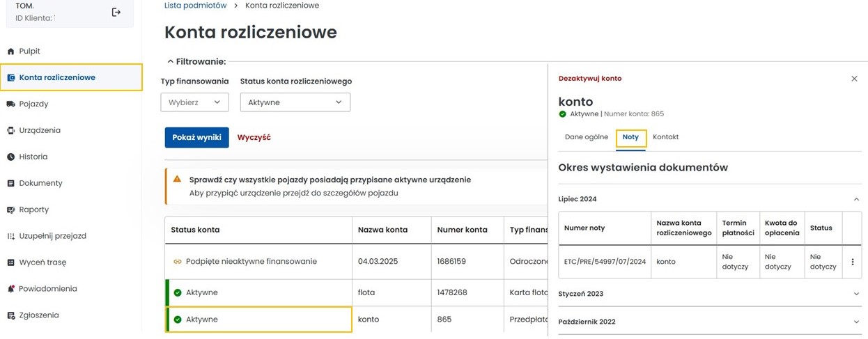Viewport: 868px width, 339px height.
Task: Open the Status konta rozliczeniowego dropdown
Action: [295, 102]
